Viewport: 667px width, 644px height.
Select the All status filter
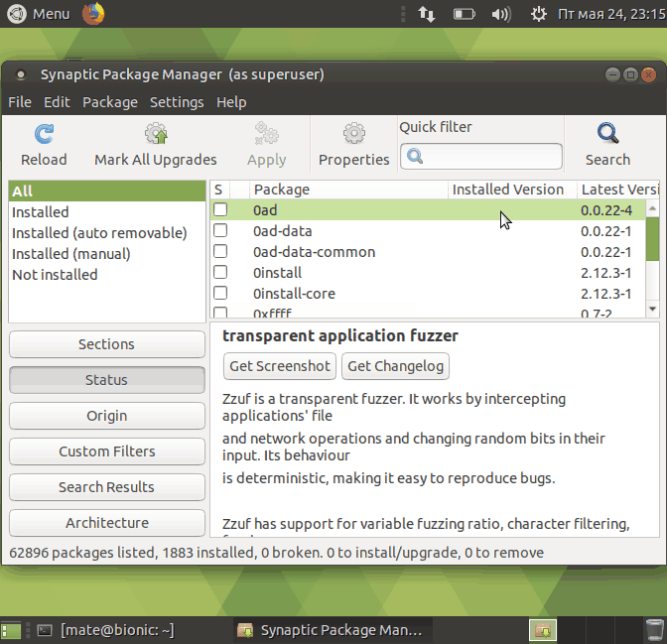tap(107, 191)
